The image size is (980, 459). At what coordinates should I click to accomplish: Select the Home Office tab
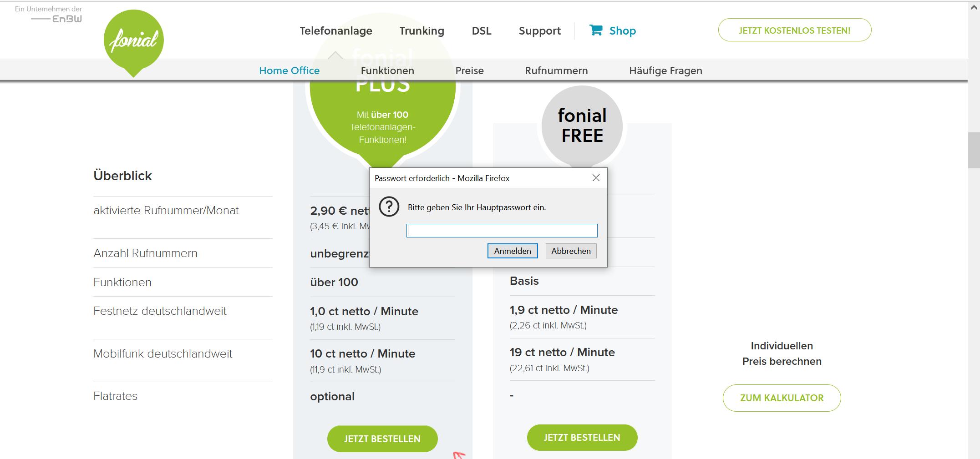pyautogui.click(x=289, y=71)
